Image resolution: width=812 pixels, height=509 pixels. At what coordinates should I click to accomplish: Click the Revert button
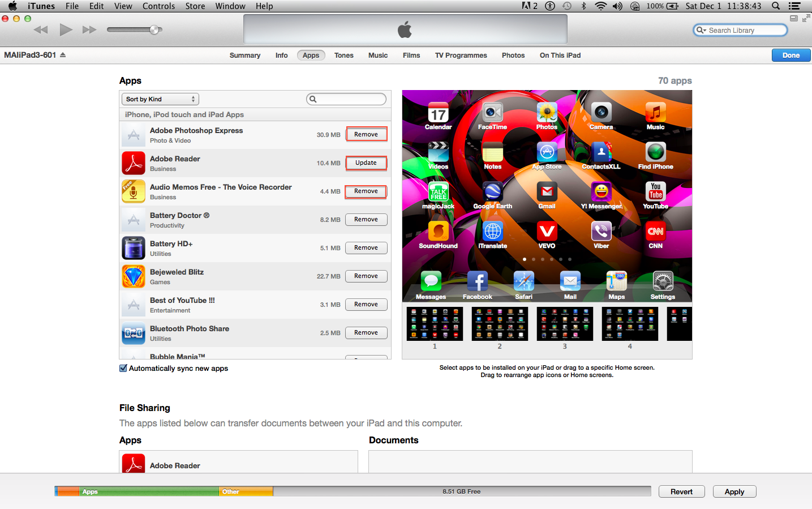click(x=682, y=491)
